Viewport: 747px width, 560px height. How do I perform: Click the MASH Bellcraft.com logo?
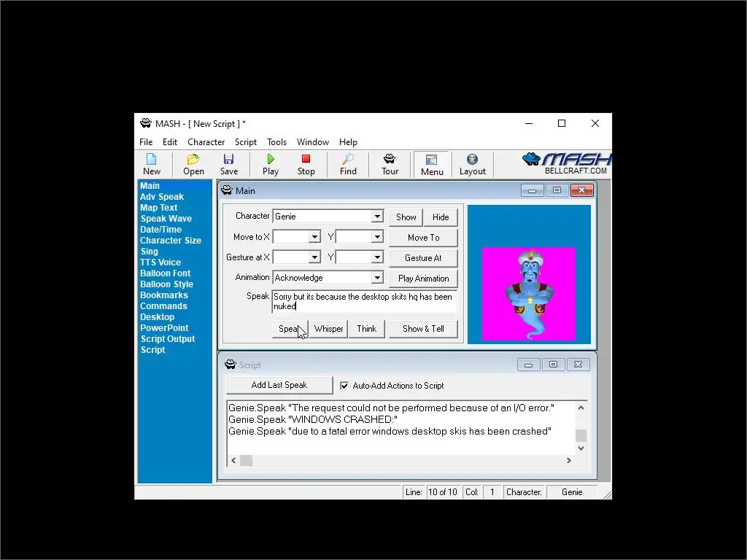(x=566, y=163)
